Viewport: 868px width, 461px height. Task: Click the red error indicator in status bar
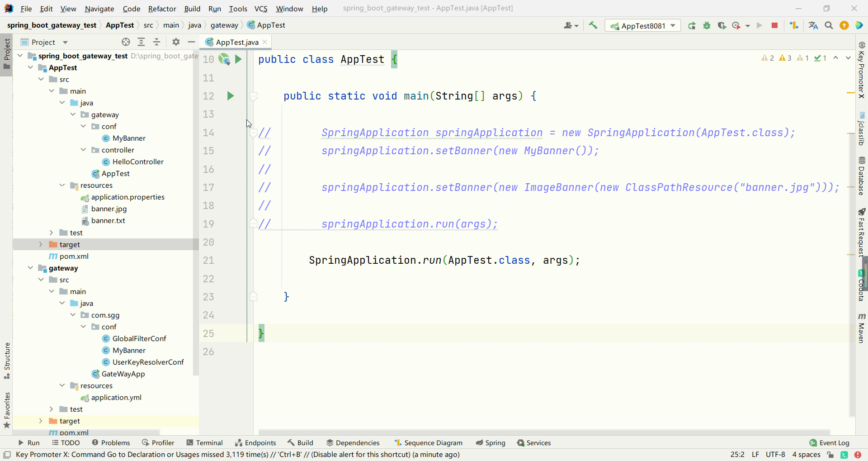(x=858, y=455)
